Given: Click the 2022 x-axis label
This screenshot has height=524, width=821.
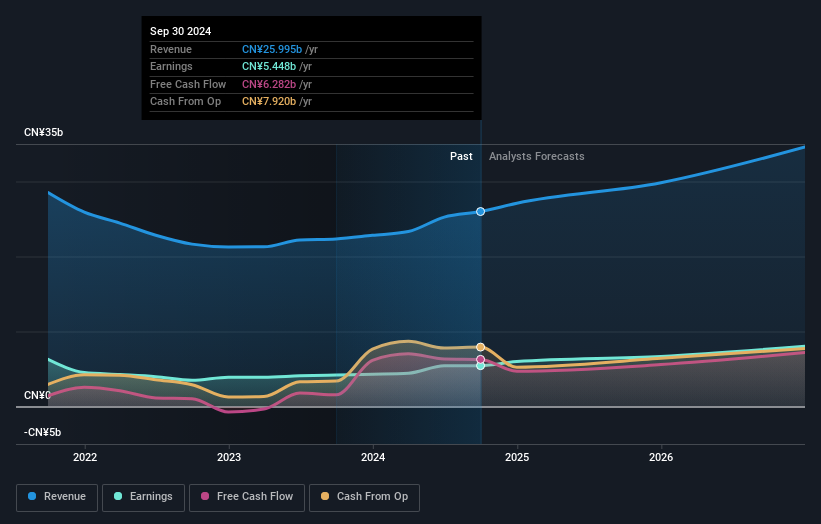Looking at the screenshot, I should 85,457.
